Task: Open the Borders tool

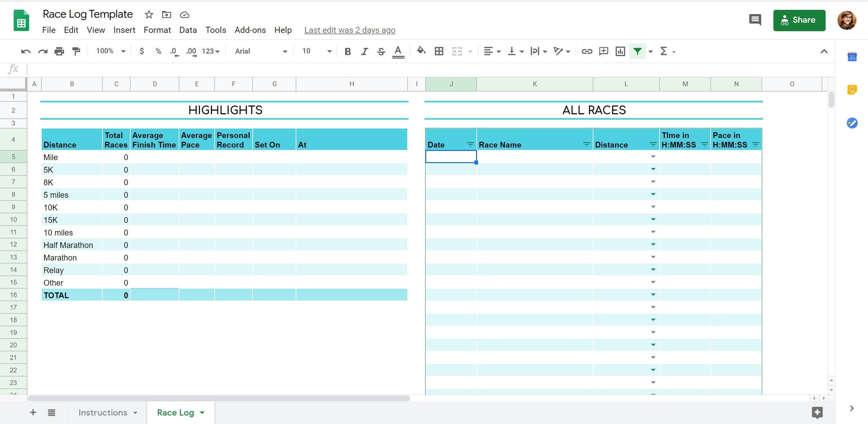Action: [x=439, y=51]
